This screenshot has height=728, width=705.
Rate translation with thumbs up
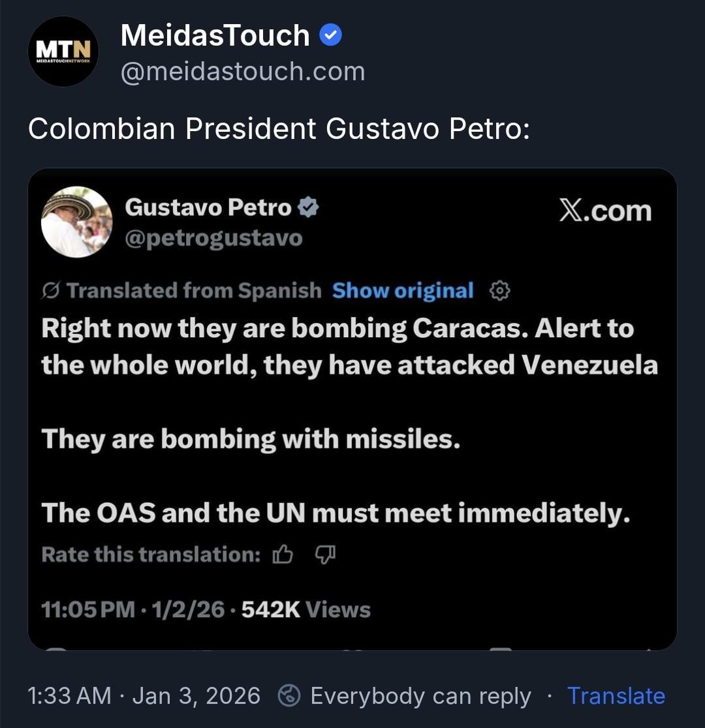283,554
